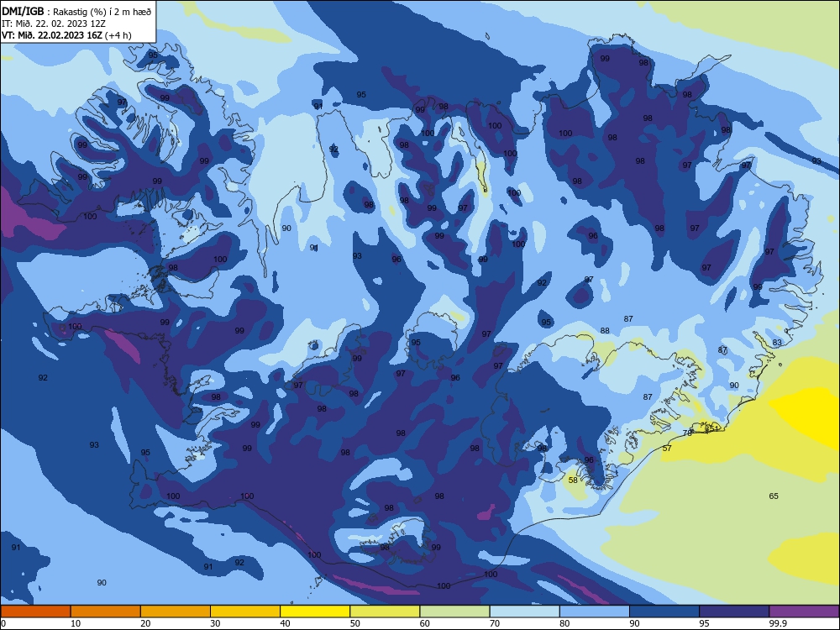Pick the 95–99.9 dark navy legend block
840x630 pixels.
[x=734, y=612]
